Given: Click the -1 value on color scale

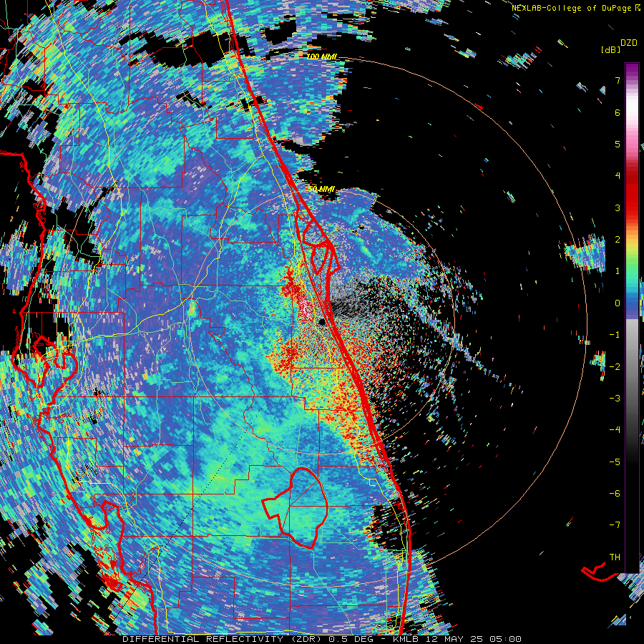Looking at the screenshot, I should point(615,335).
